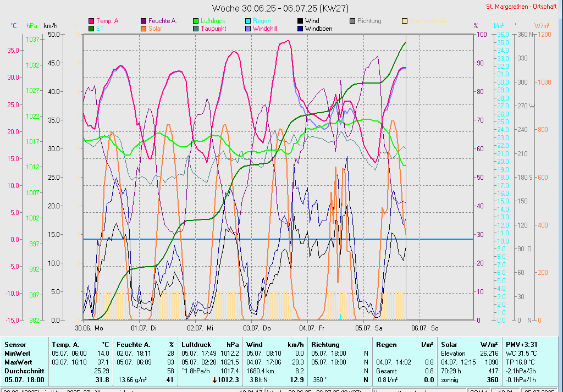Click the current pressure value 1012.3 with down arrow
563x392 pixels.
(x=226, y=380)
